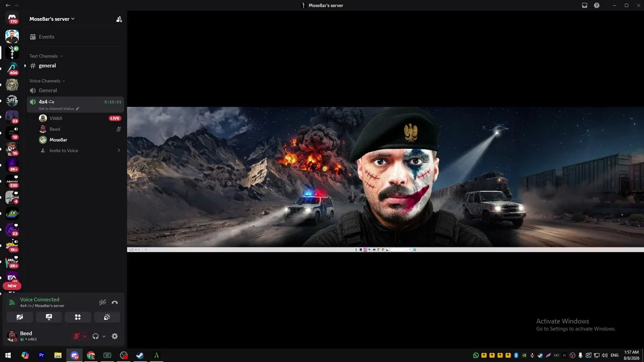Share your screen
644x362 pixels.
tap(49, 317)
